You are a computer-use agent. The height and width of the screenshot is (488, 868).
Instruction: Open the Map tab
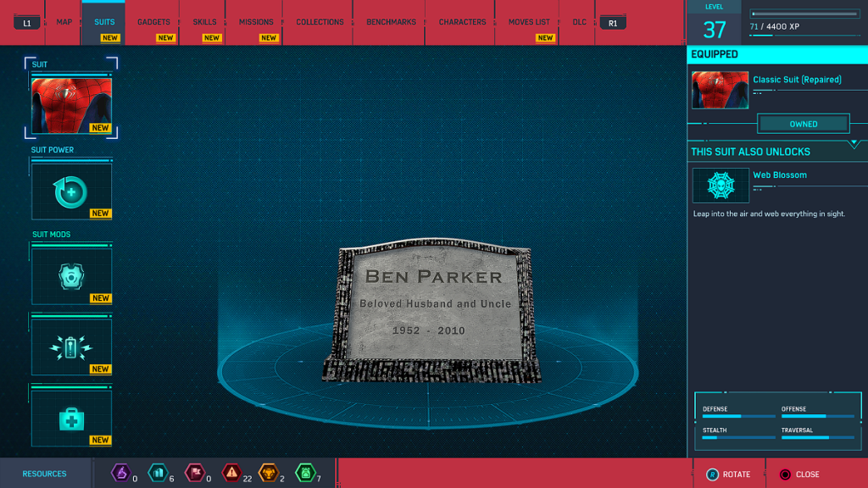(64, 22)
